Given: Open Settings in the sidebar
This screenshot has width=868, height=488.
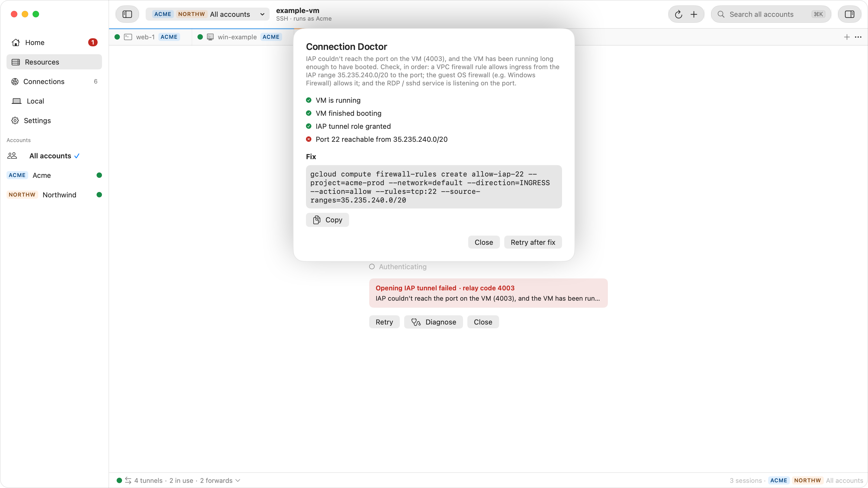Looking at the screenshot, I should click(54, 121).
